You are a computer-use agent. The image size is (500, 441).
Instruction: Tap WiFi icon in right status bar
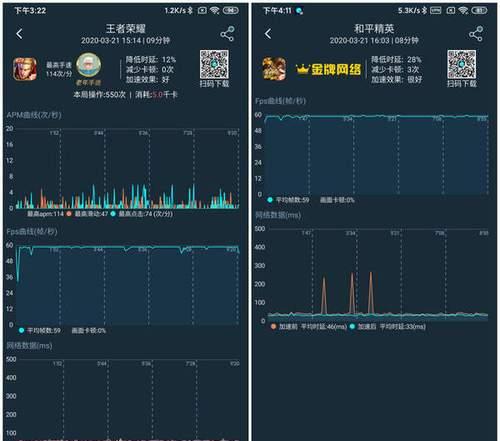[x=463, y=10]
